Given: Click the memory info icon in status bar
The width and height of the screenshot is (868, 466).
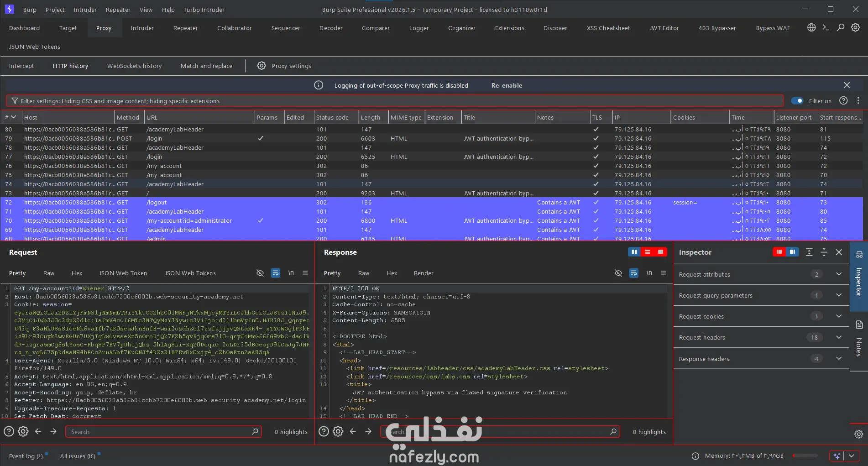Looking at the screenshot, I should click(695, 456).
